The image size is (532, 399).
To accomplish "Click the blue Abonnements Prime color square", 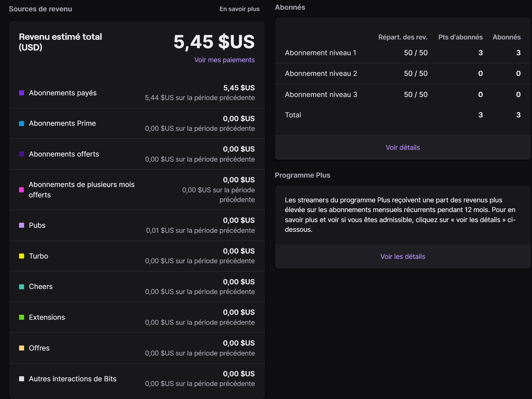I will (x=21, y=123).
